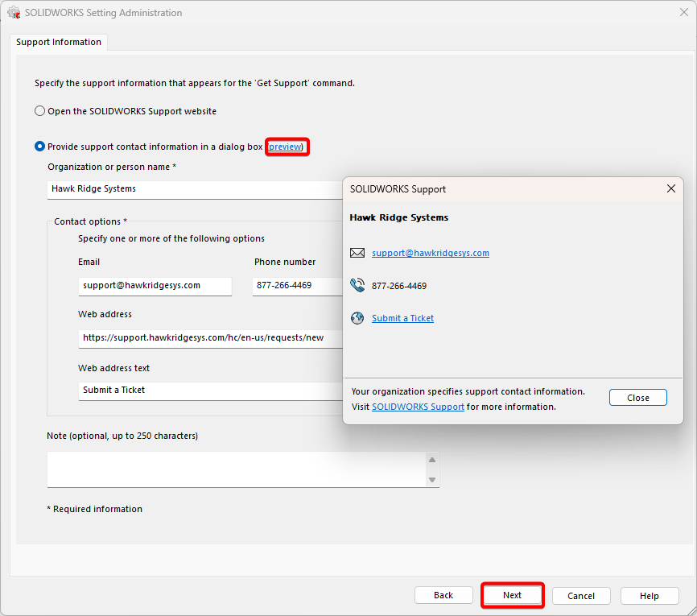Close the SOLIDWORKS Support popup with X
This screenshot has width=697, height=616.
click(x=671, y=188)
